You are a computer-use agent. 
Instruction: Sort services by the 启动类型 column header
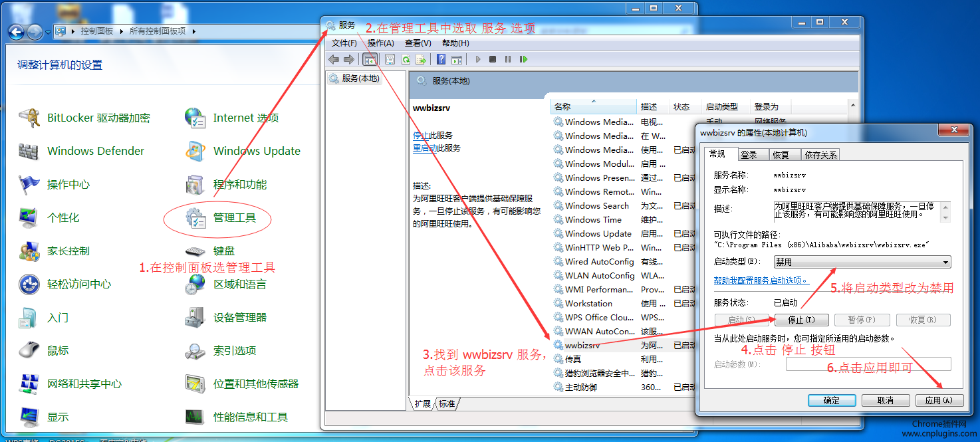726,106
